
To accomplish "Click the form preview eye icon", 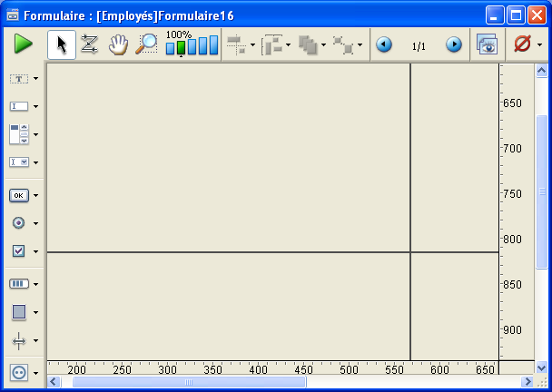I will coord(488,44).
